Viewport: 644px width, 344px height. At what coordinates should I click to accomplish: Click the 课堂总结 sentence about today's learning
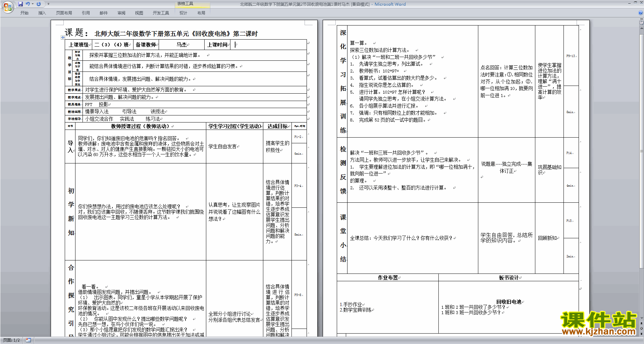(x=401, y=238)
